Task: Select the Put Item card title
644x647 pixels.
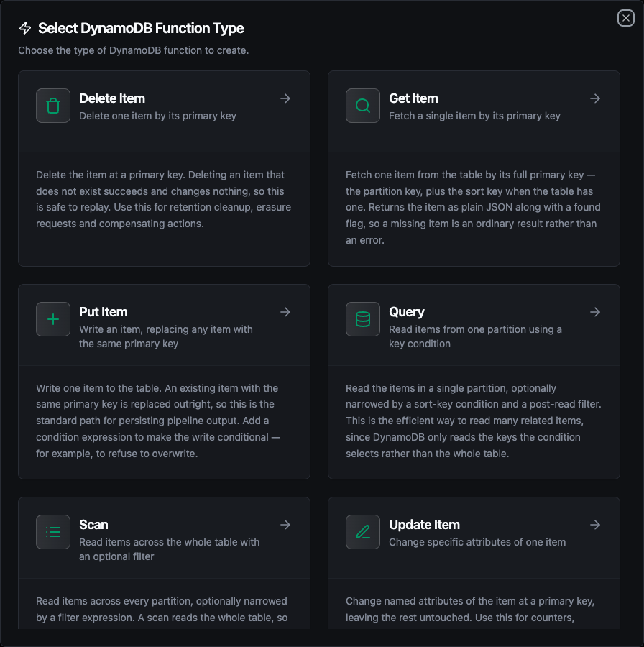Action: click(x=103, y=312)
